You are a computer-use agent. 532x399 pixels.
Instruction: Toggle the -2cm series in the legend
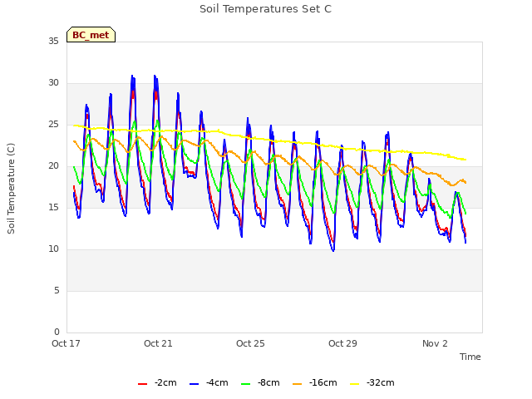click(x=157, y=383)
